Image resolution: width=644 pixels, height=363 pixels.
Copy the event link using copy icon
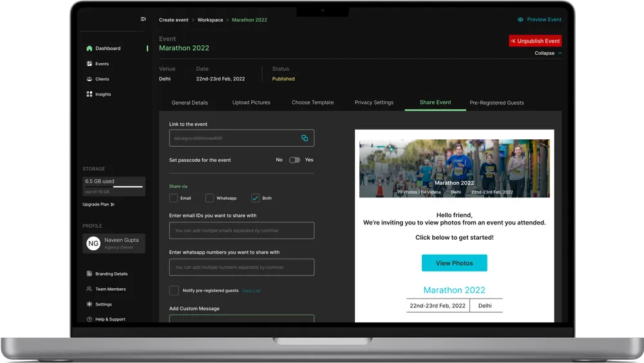click(305, 138)
